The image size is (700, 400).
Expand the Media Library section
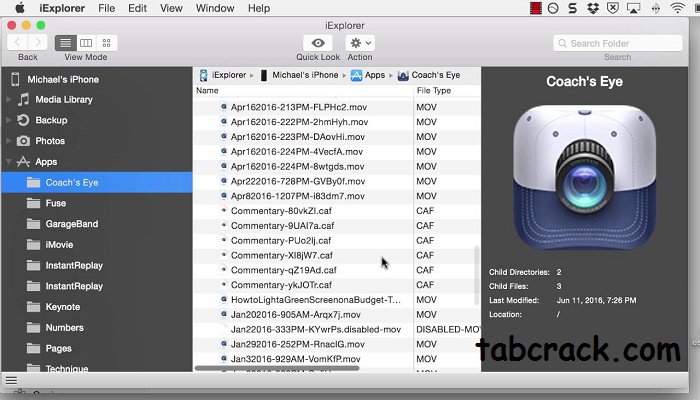click(x=8, y=99)
